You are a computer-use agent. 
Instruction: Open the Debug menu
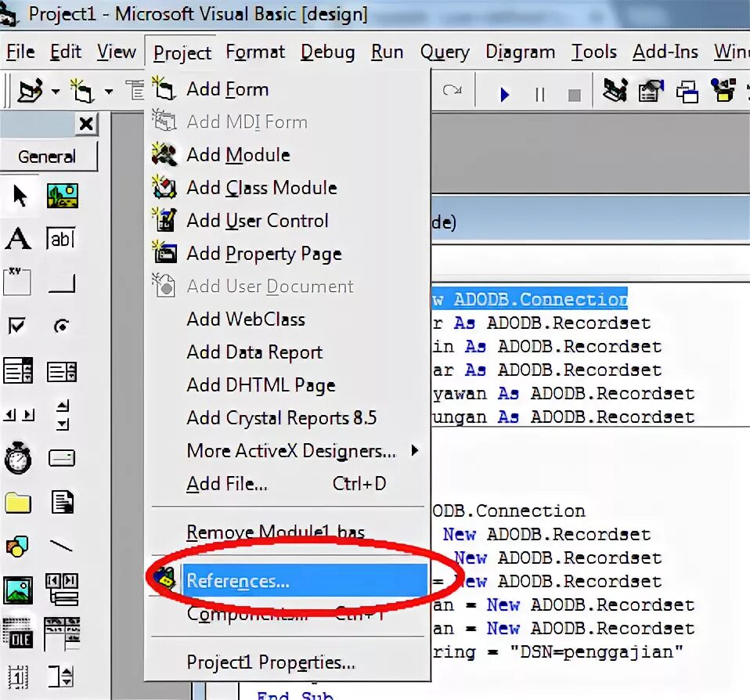click(x=328, y=52)
